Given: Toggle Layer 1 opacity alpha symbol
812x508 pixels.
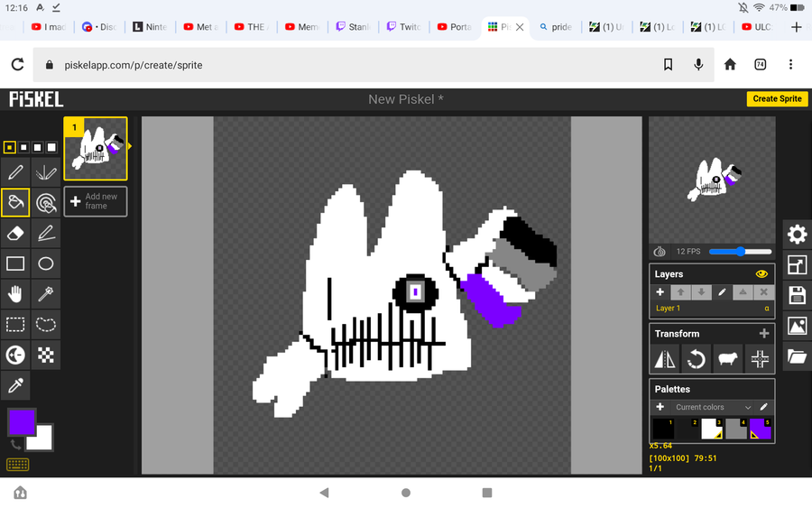Looking at the screenshot, I should [767, 308].
